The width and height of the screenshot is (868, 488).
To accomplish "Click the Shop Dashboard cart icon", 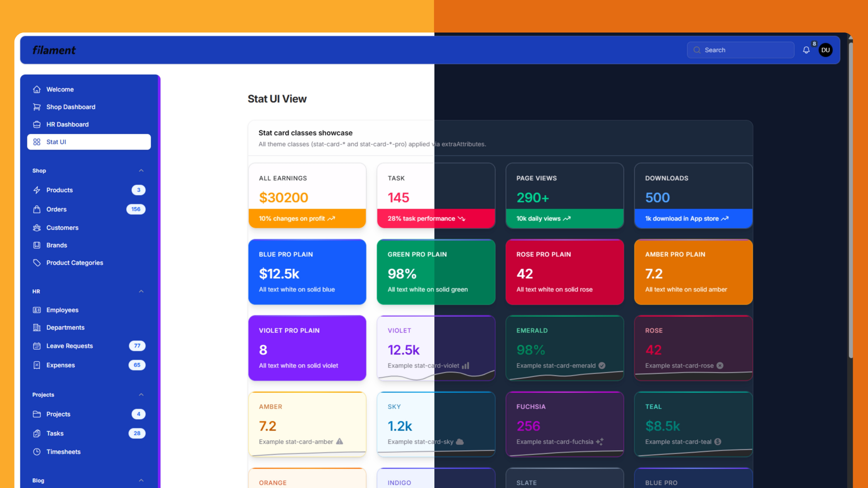I will point(37,107).
